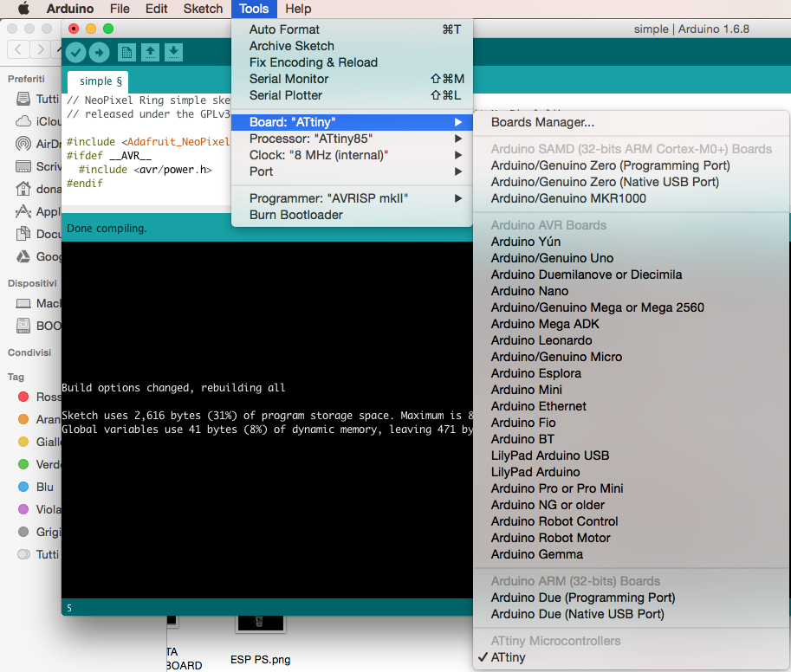The width and height of the screenshot is (791, 672).
Task: Select Arduino Nano board
Action: point(631,291)
